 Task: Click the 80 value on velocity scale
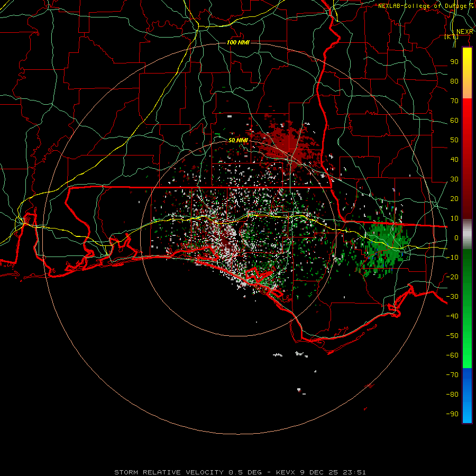click(x=454, y=81)
